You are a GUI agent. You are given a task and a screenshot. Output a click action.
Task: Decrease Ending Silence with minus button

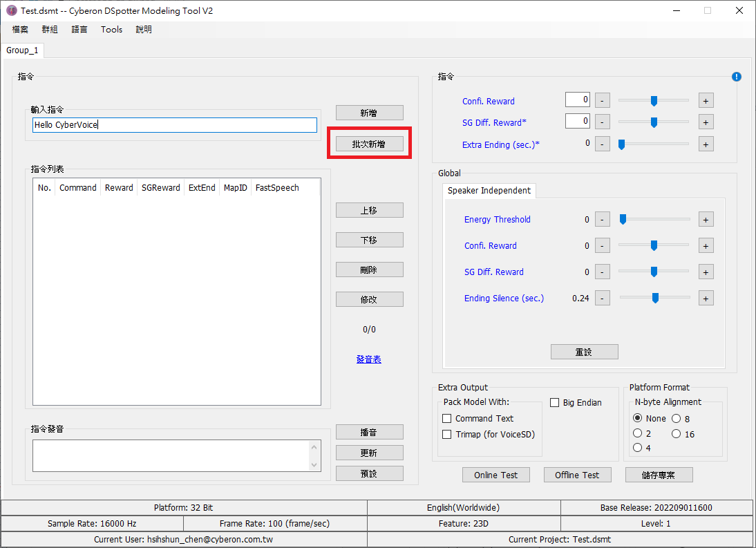coord(602,299)
